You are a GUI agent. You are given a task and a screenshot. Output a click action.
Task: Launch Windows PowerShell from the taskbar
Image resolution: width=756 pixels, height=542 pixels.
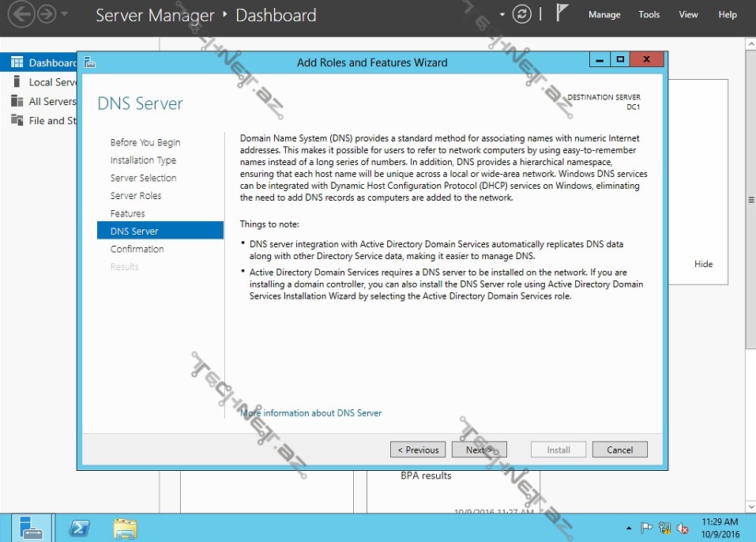[x=80, y=527]
